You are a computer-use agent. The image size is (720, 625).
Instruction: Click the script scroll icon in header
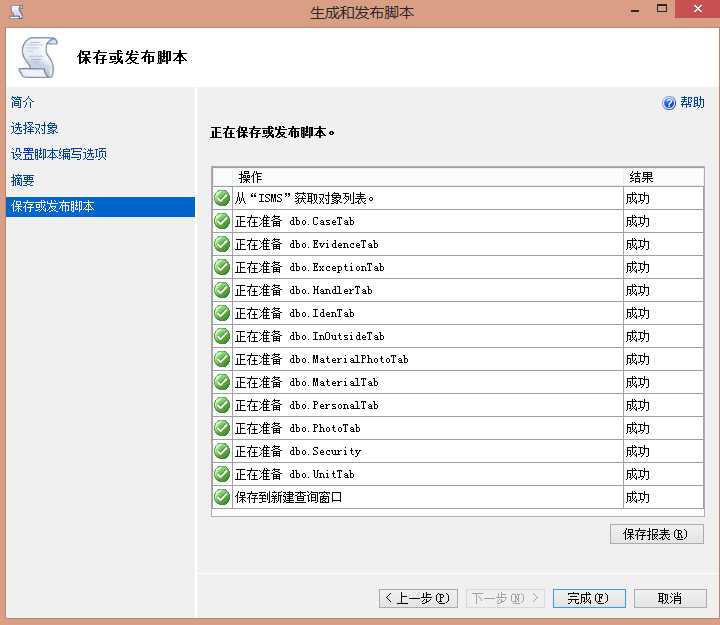click(38, 57)
